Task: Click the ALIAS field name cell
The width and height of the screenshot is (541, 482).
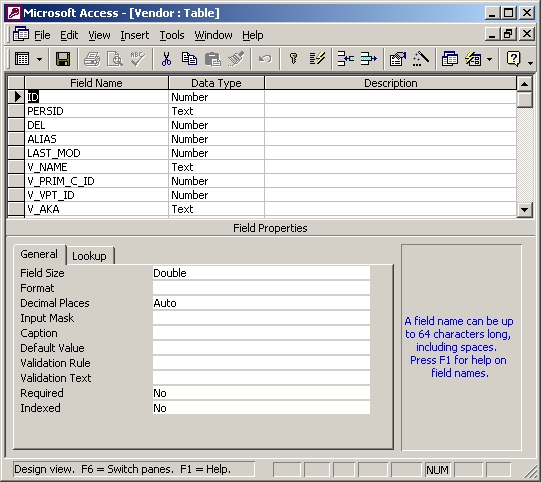Action: coord(96,139)
